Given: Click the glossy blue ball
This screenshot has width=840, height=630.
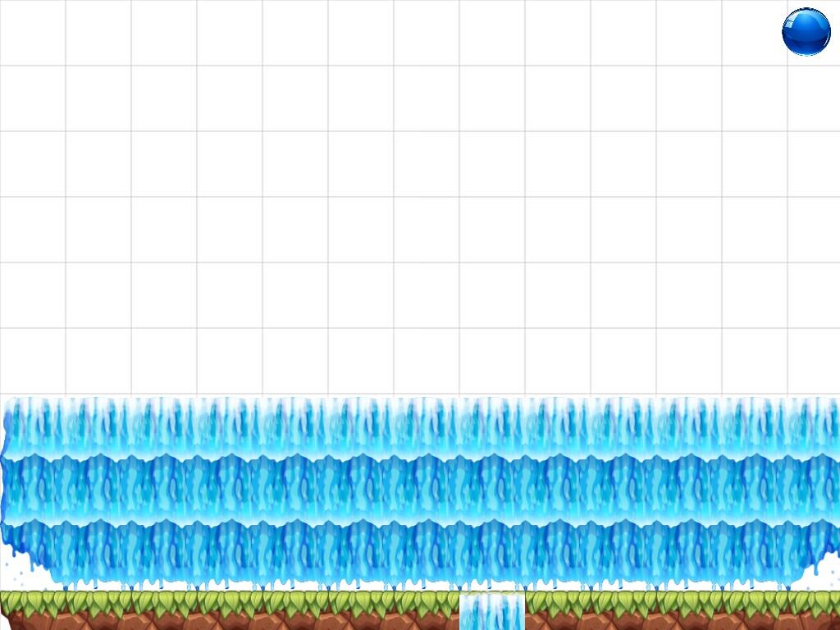Looking at the screenshot, I should click(806, 32).
